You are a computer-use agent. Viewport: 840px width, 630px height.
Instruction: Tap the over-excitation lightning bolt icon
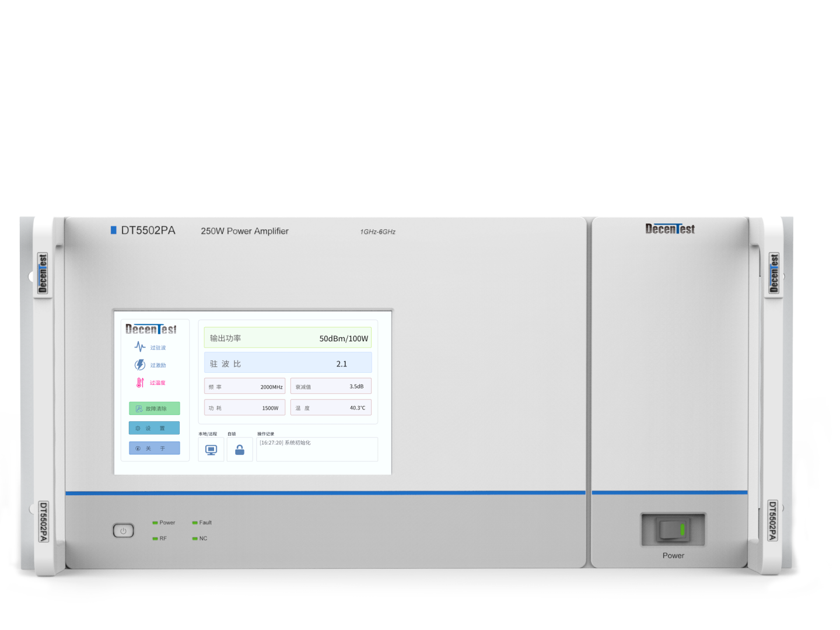[140, 365]
